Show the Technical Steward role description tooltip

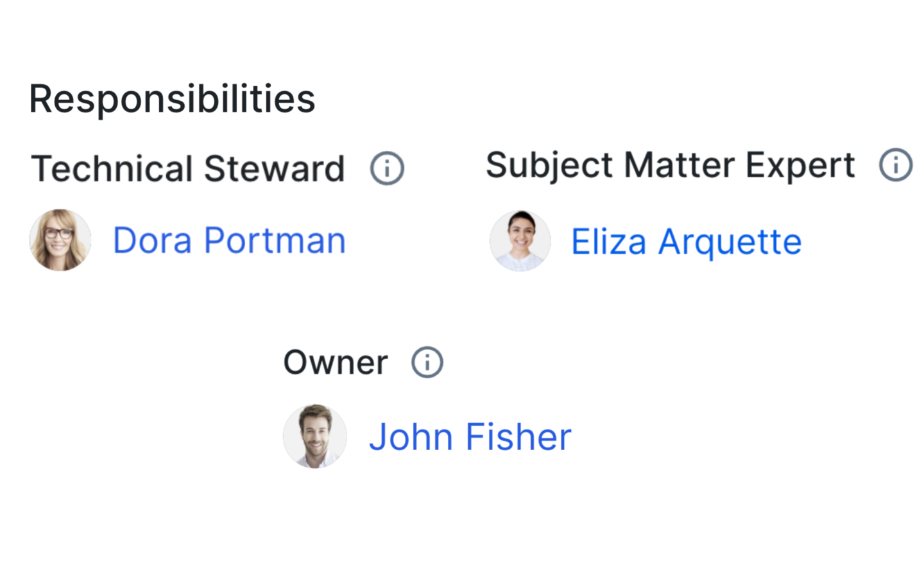387,169
